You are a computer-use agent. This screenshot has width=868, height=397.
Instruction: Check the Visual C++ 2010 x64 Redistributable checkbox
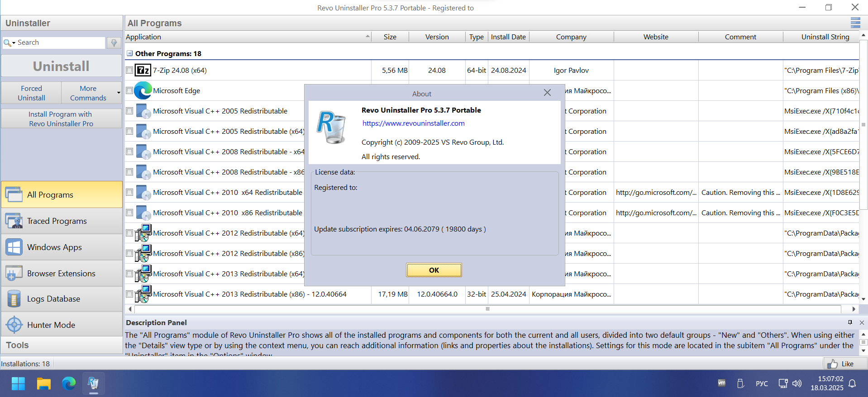pos(129,192)
